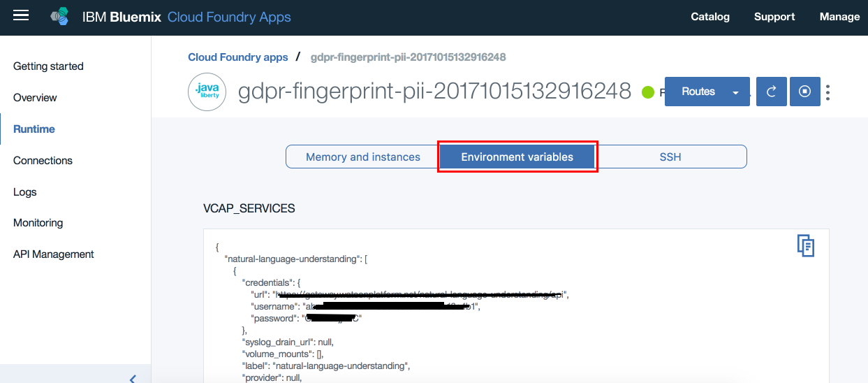Open Support in the top bar
Screen dimensions: 868x383
coord(774,17)
